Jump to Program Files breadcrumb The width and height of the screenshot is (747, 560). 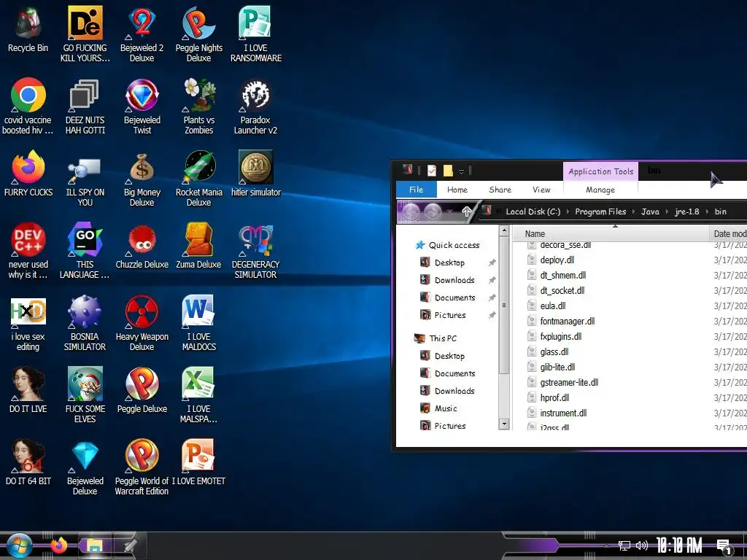[x=600, y=211]
